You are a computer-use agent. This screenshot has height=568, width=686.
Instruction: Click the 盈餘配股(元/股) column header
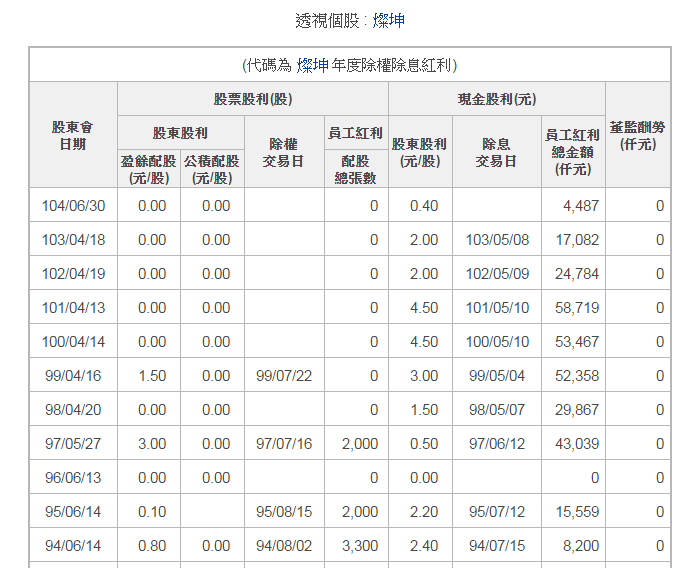click(149, 169)
